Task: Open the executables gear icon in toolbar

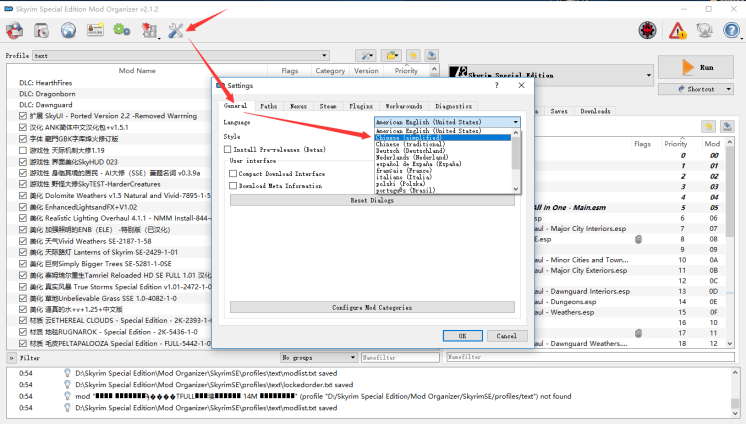Action: [x=122, y=30]
